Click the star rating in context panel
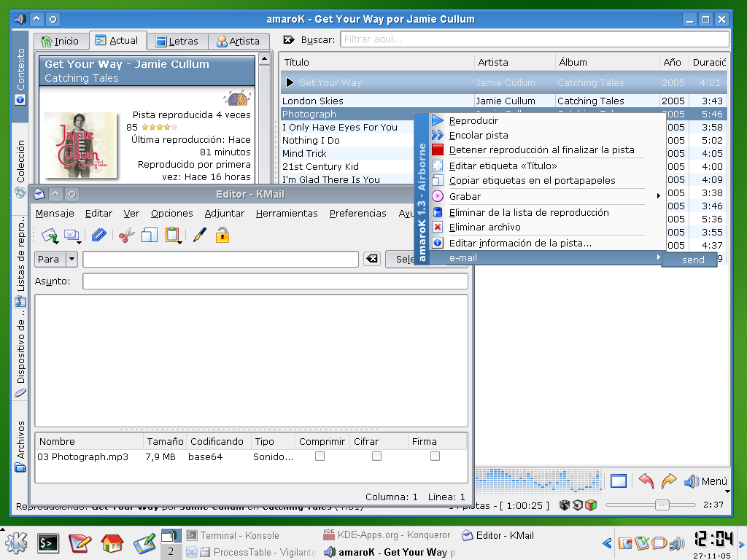 [x=160, y=127]
